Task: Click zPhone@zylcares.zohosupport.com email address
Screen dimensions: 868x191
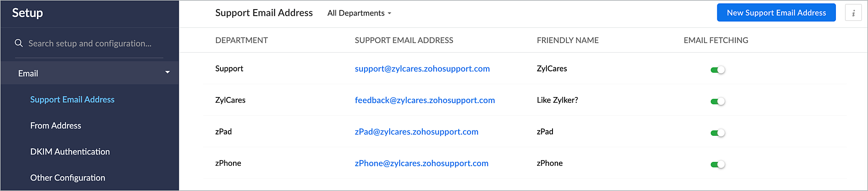Action: pos(421,163)
